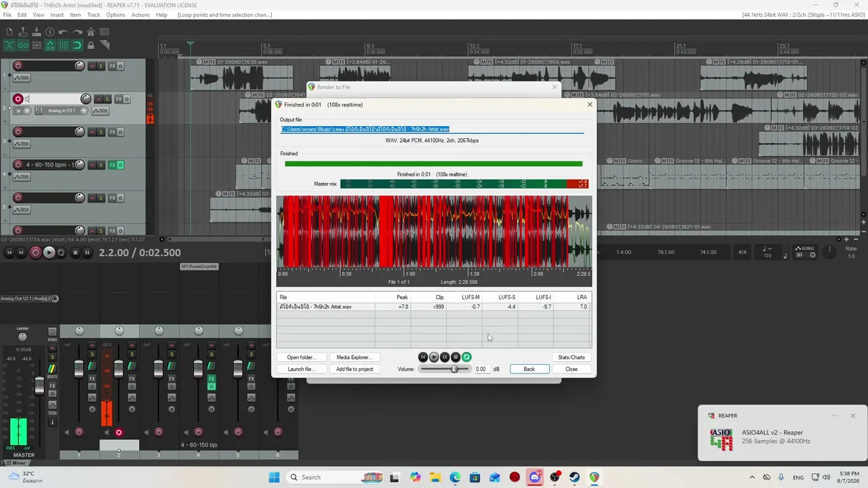Click the 'Stats/Charts' button

(x=571, y=357)
